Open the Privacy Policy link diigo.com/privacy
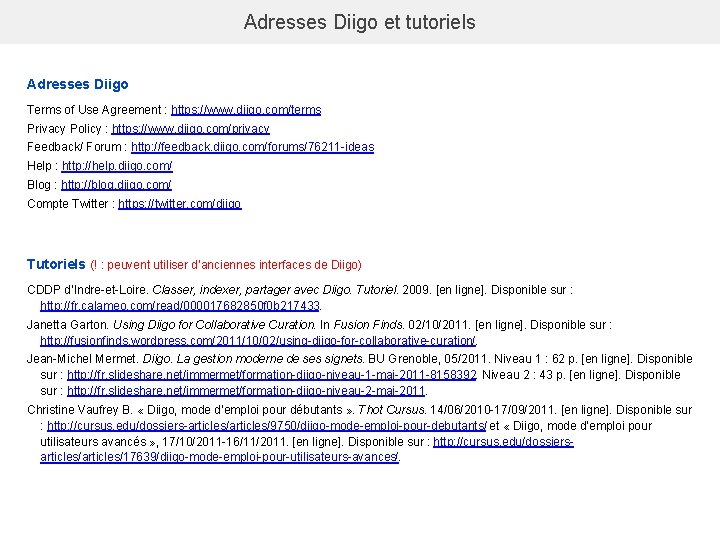Screen dimensions: 720x540 pos(191,129)
